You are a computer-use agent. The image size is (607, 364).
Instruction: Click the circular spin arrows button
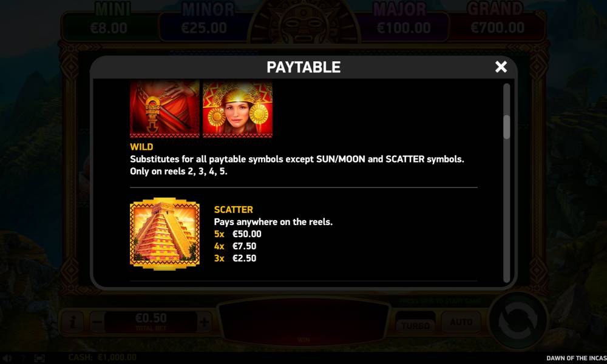point(518,321)
